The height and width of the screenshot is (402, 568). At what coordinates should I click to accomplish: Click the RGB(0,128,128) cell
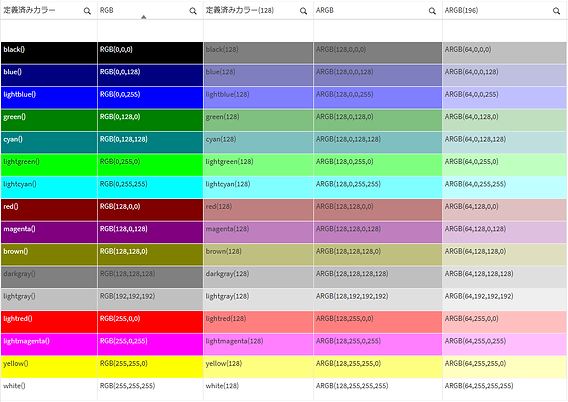(150, 143)
